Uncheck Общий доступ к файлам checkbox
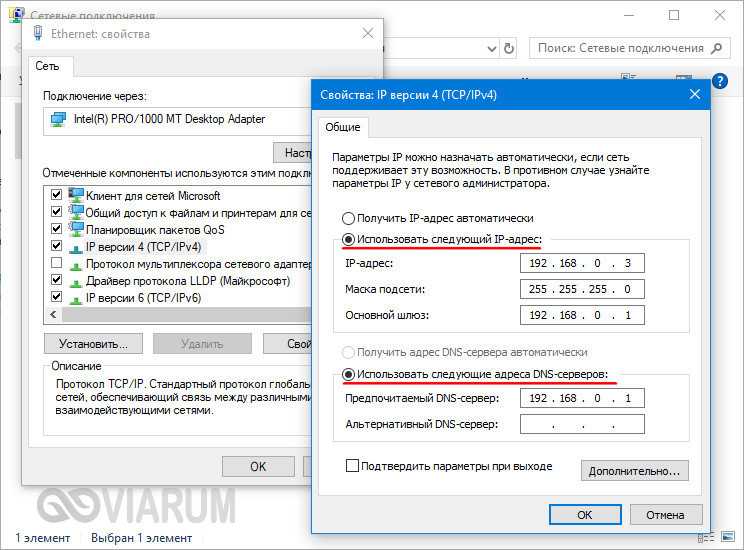 coord(56,212)
